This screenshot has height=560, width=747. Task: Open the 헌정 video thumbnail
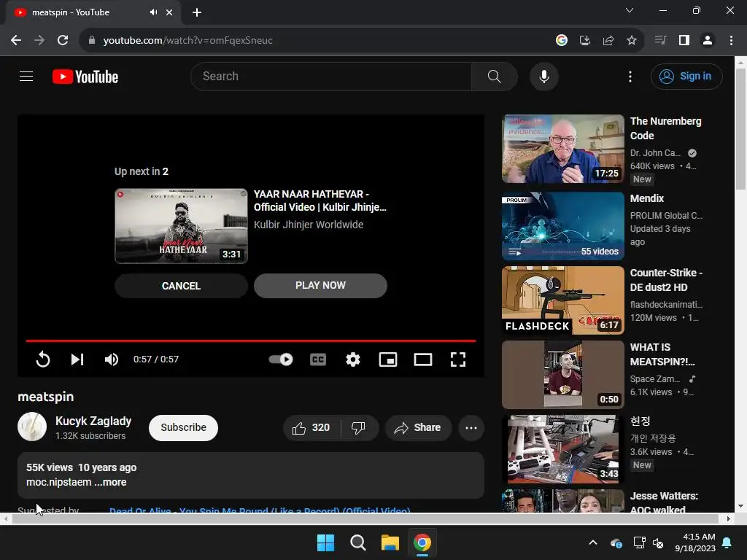tap(562, 449)
